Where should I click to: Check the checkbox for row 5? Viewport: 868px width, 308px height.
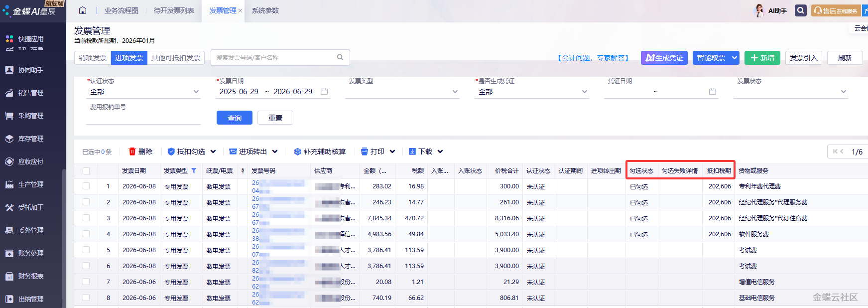pyautogui.click(x=86, y=250)
